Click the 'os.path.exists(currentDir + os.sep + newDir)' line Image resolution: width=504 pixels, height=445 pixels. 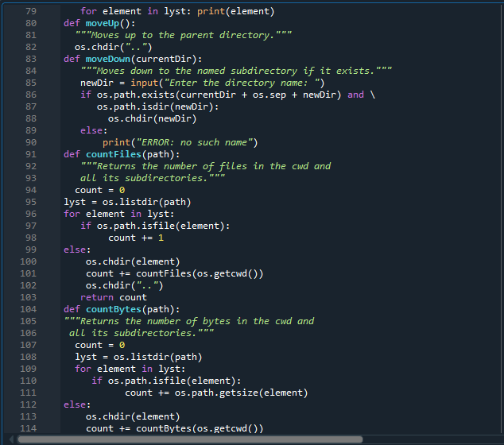point(227,95)
